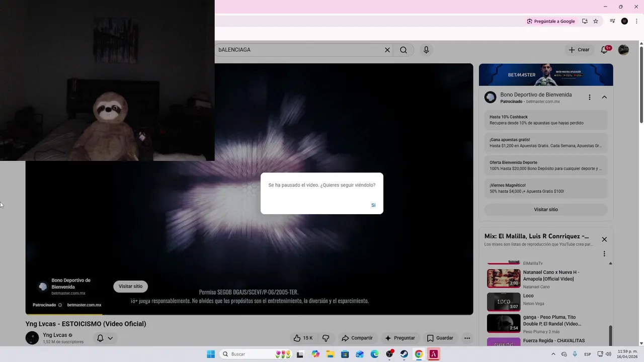The width and height of the screenshot is (644, 362).
Task: Open YouTube notifications bell
Action: coord(604,50)
